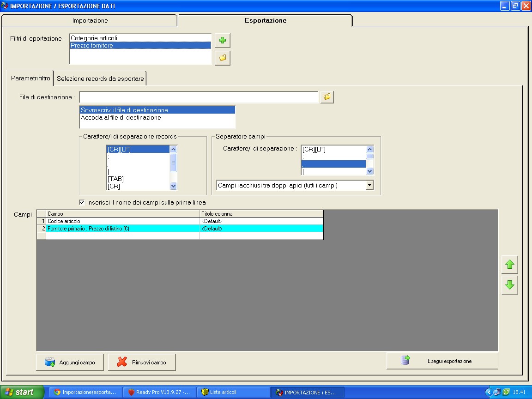This screenshot has width=532, height=399.
Task: Select the Esportazione tab
Action: (x=266, y=20)
